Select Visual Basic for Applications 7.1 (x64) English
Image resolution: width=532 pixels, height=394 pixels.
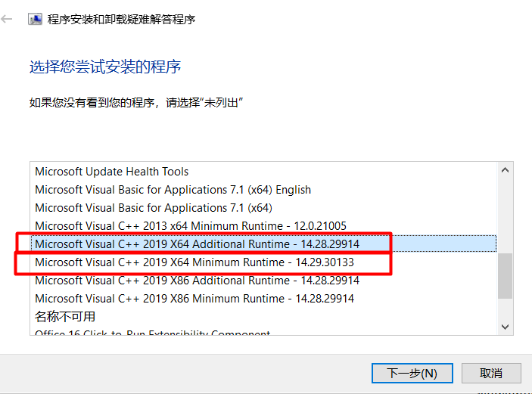tap(263, 190)
